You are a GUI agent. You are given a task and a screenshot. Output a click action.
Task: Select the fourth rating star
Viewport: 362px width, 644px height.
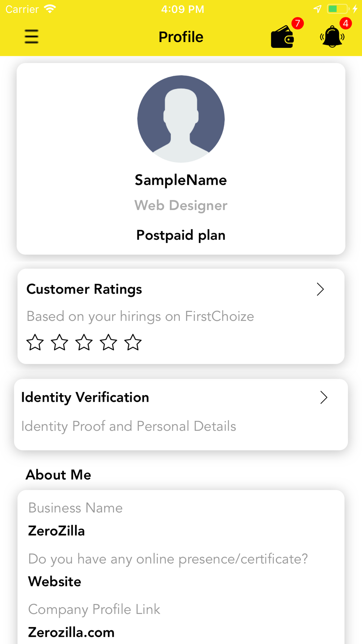point(109,342)
